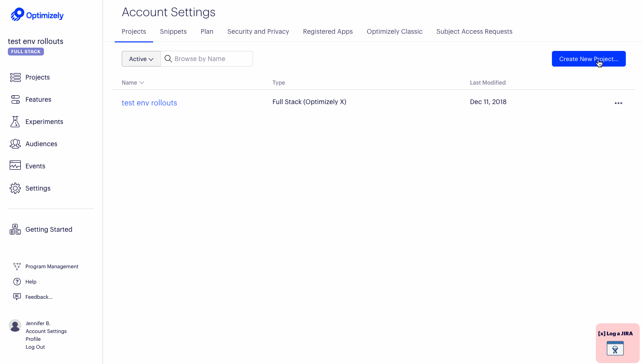Viewport: 643px width, 364px height.
Task: Click the Program Management icon
Action: coord(17,266)
